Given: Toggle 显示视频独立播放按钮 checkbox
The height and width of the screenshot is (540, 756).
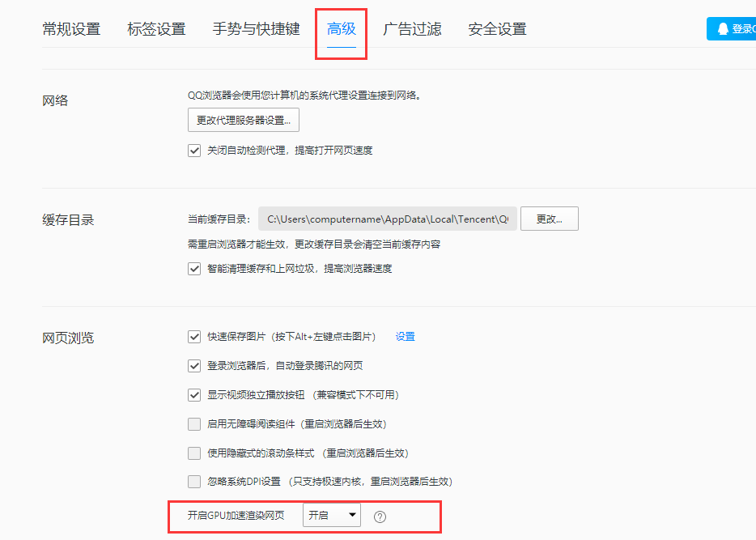Looking at the screenshot, I should [194, 395].
